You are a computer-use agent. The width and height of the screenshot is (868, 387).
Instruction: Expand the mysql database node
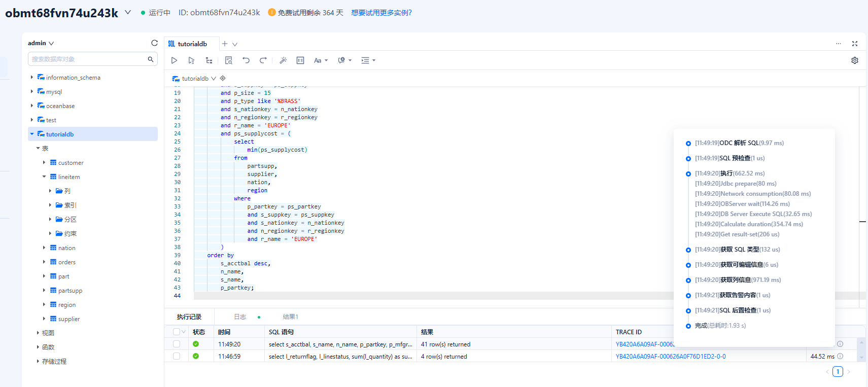pos(31,92)
